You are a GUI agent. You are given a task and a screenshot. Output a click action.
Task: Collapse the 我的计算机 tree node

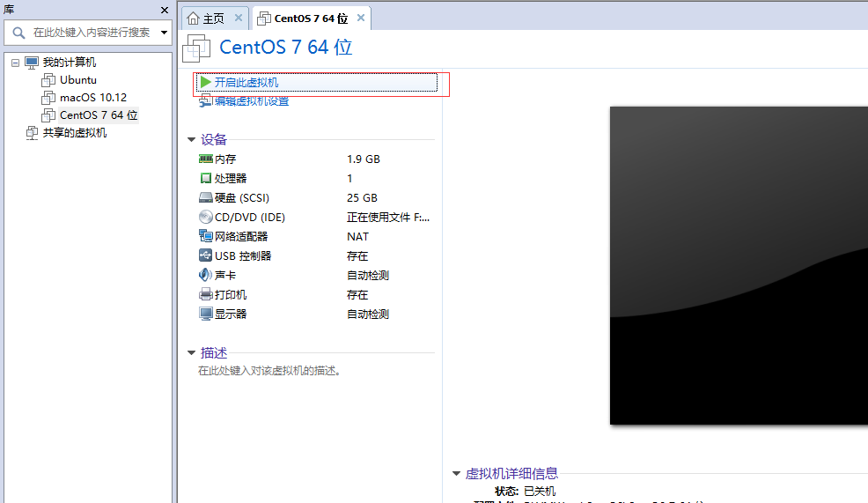(16, 63)
